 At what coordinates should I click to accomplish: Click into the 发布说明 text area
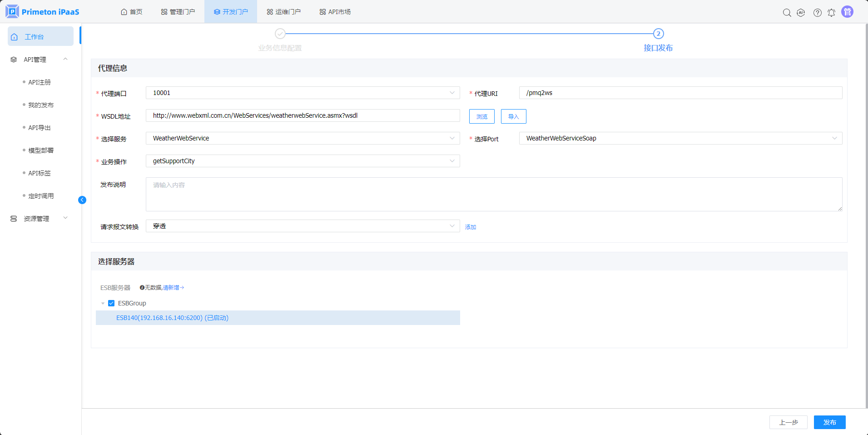(494, 194)
